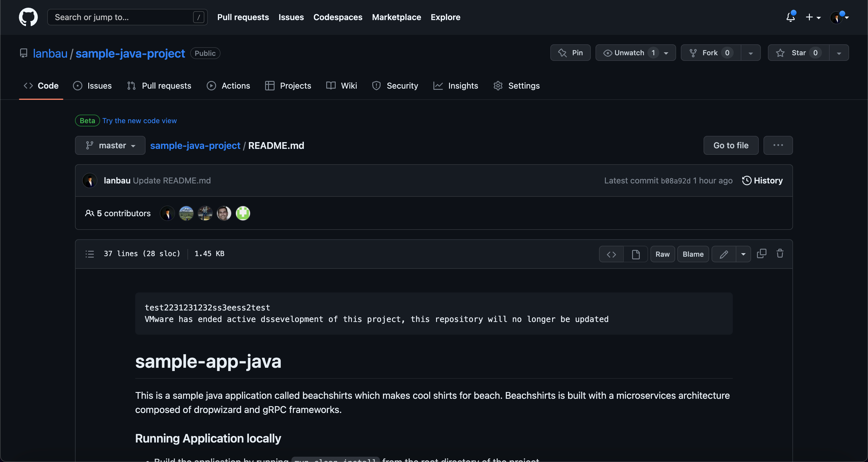
Task: Open the repository Settings tab
Action: (516, 86)
